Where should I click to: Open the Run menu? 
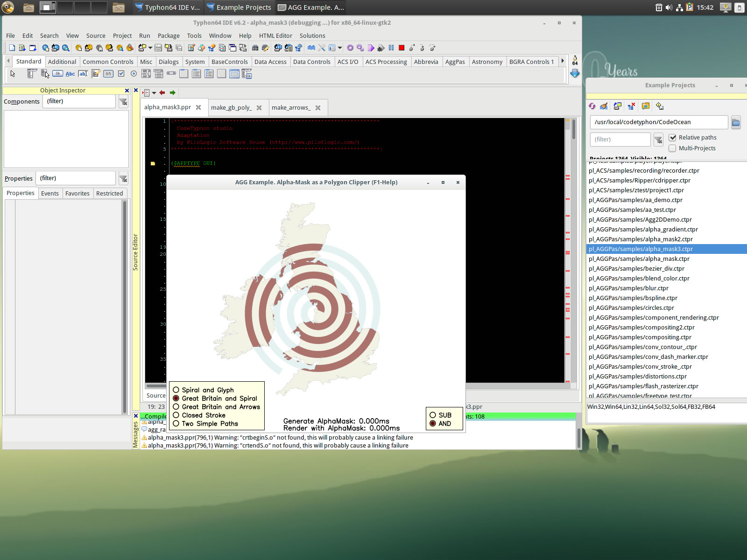tap(145, 35)
